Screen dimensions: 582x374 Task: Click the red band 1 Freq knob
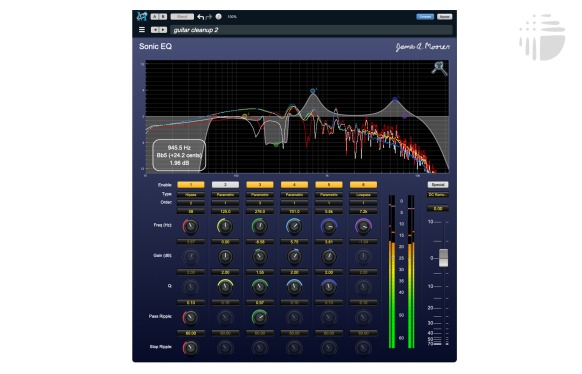click(x=190, y=226)
